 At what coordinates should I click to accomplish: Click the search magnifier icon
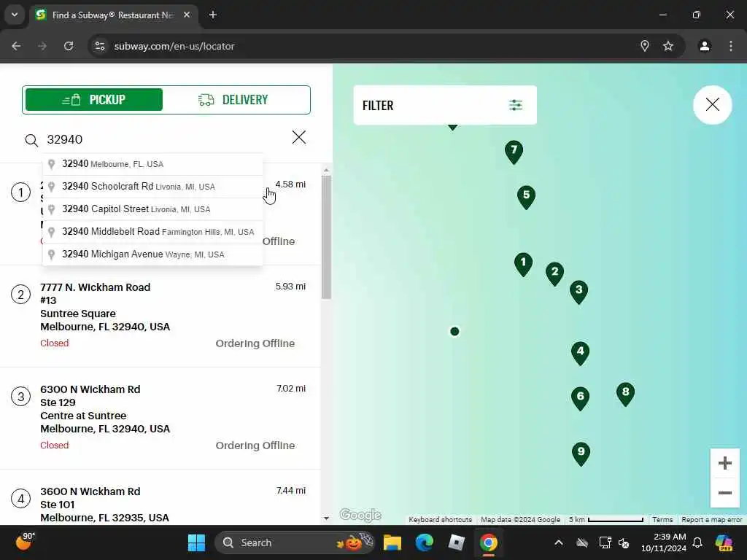[31, 140]
